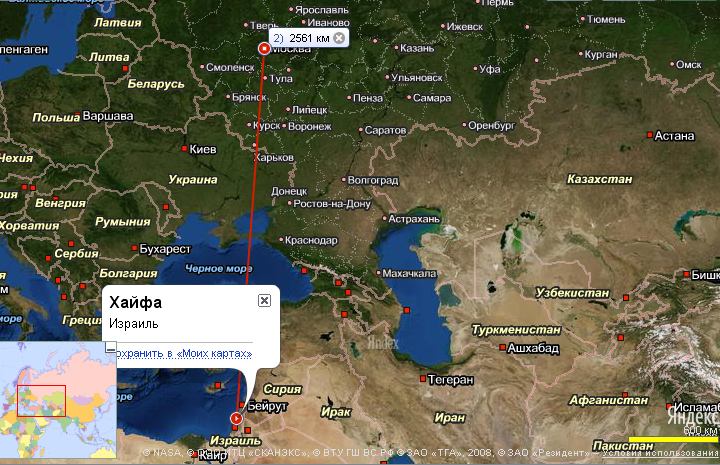
Task: Remove the 2561 км distance measurement
Action: [x=339, y=38]
